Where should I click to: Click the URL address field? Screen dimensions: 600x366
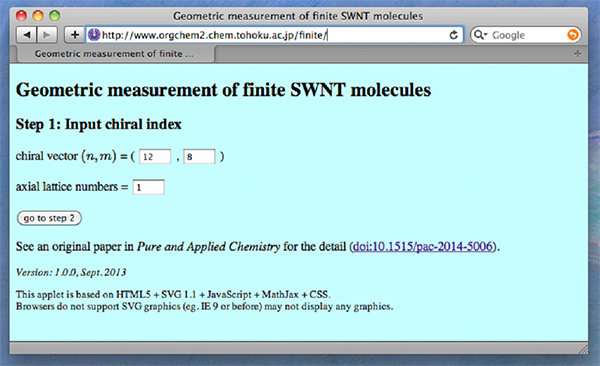(x=274, y=35)
